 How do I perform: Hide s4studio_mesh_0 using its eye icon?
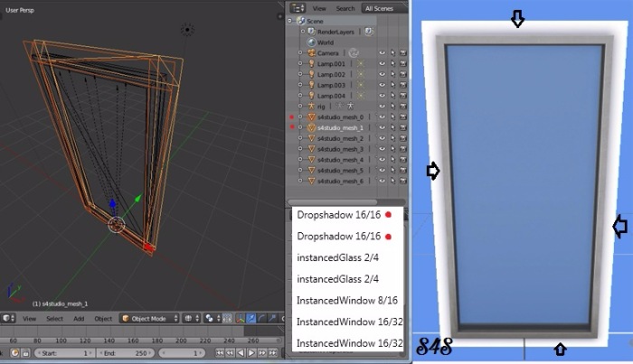[x=382, y=117]
